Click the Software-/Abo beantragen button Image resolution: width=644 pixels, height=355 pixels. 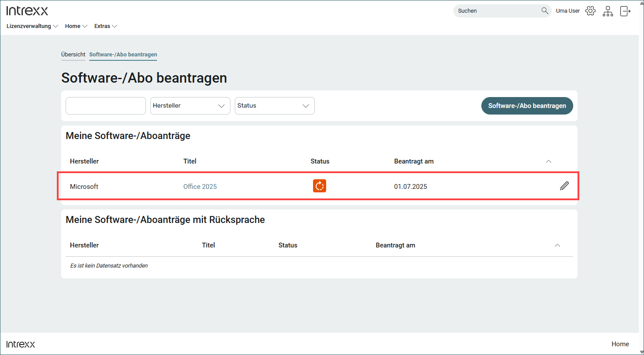(x=527, y=106)
